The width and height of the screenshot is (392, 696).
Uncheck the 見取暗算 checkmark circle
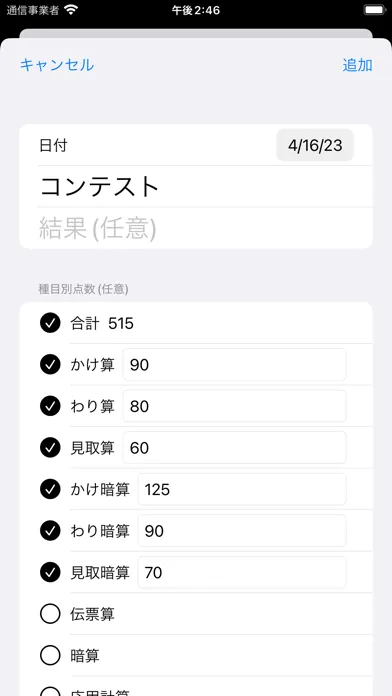[50, 573]
